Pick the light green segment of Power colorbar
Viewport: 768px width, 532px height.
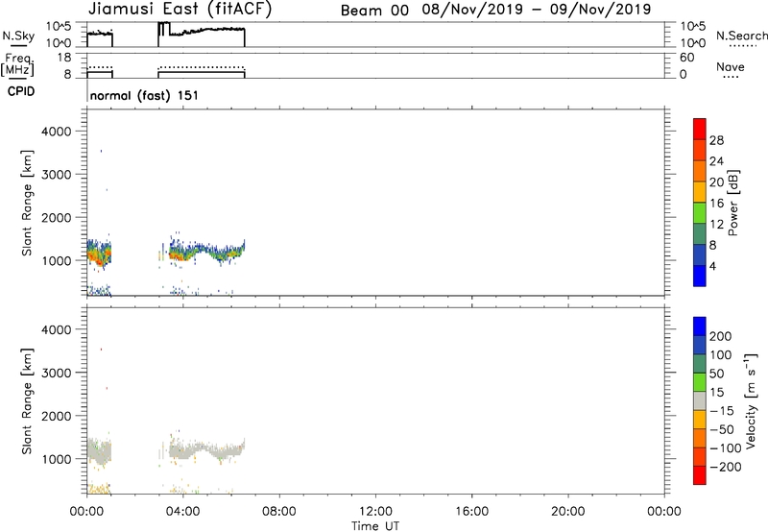[700, 213]
